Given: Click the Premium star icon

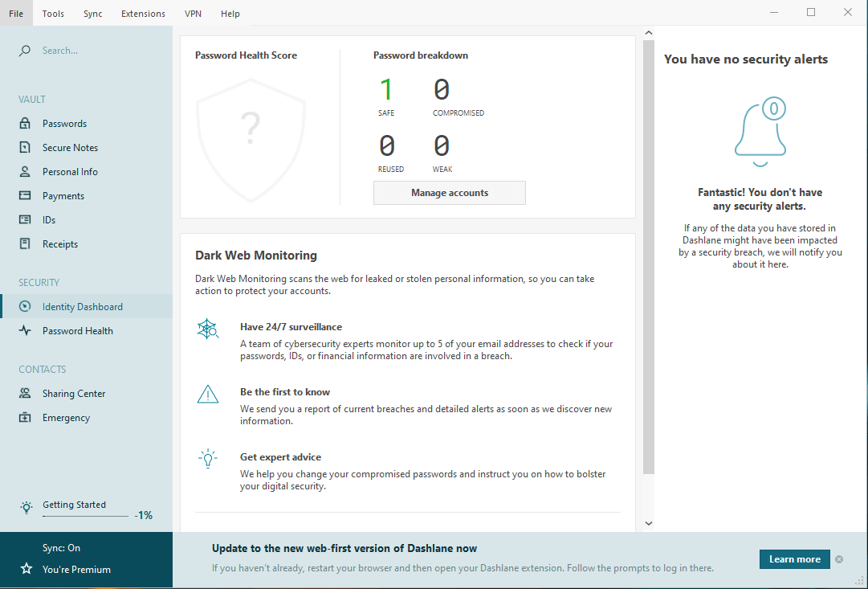Looking at the screenshot, I should pyautogui.click(x=26, y=568).
